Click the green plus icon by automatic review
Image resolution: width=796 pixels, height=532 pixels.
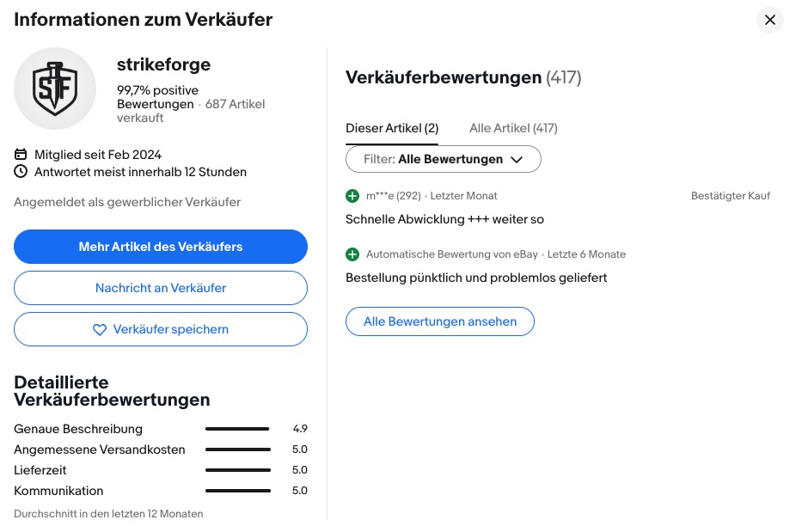coord(352,254)
